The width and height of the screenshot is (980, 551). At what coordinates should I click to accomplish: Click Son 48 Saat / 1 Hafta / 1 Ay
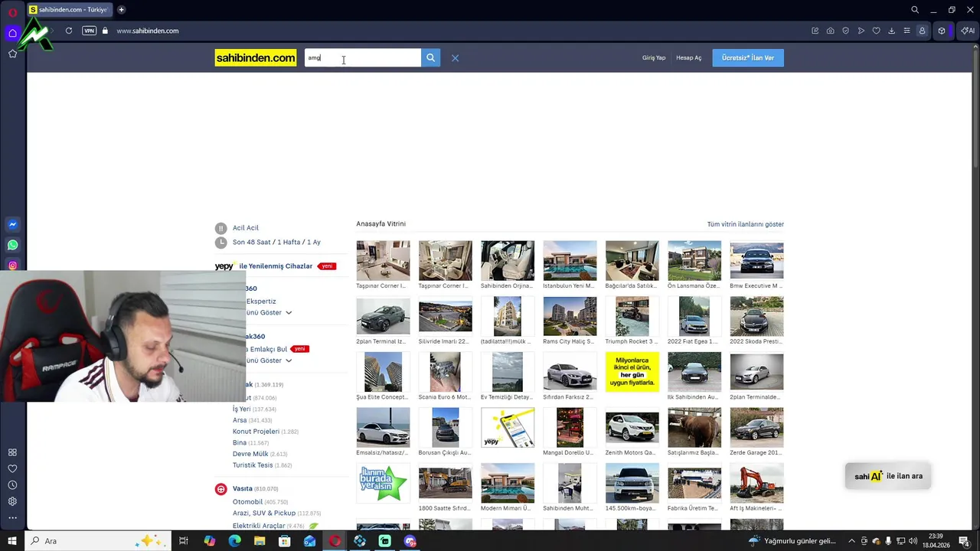click(x=276, y=243)
